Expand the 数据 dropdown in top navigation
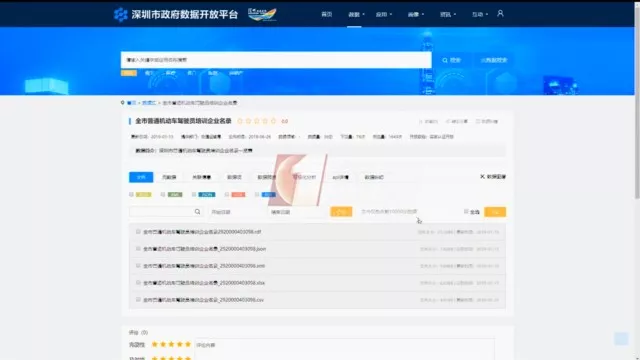Image resolution: width=640 pixels, height=360 pixels. pyautogui.click(x=356, y=14)
